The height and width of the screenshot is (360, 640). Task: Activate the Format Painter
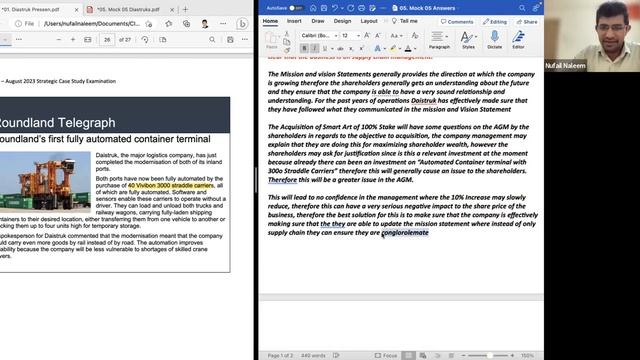pos(287,50)
